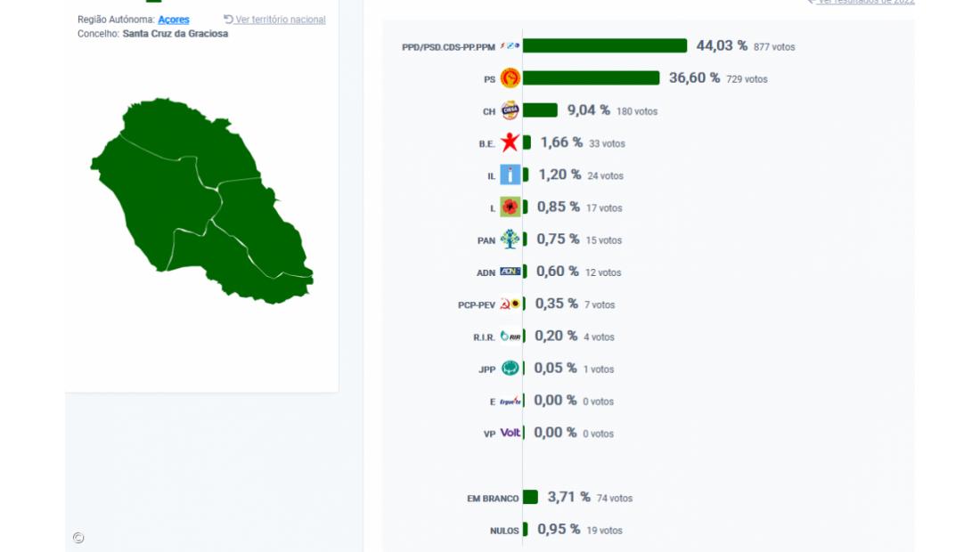Screen dimensions: 980x552
Task: Click the ADN party logo
Action: 510,272
